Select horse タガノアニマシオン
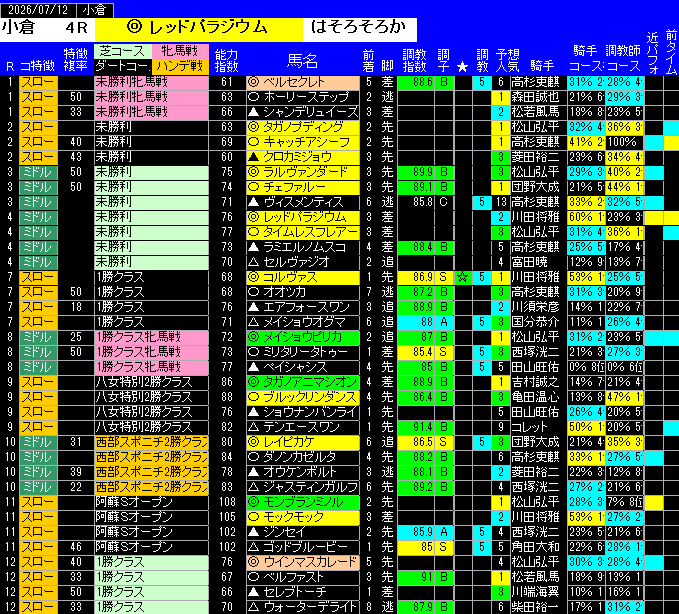The width and height of the screenshot is (679, 614). [x=303, y=382]
